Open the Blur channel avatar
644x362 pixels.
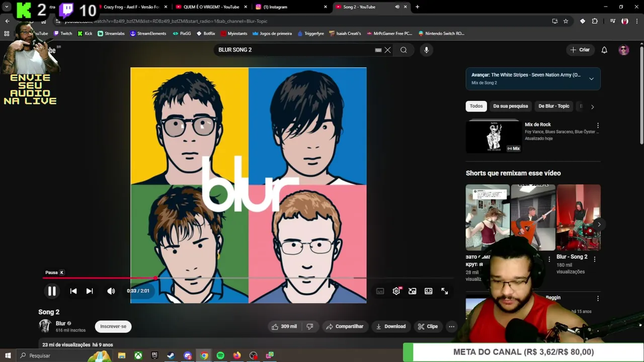click(45, 326)
